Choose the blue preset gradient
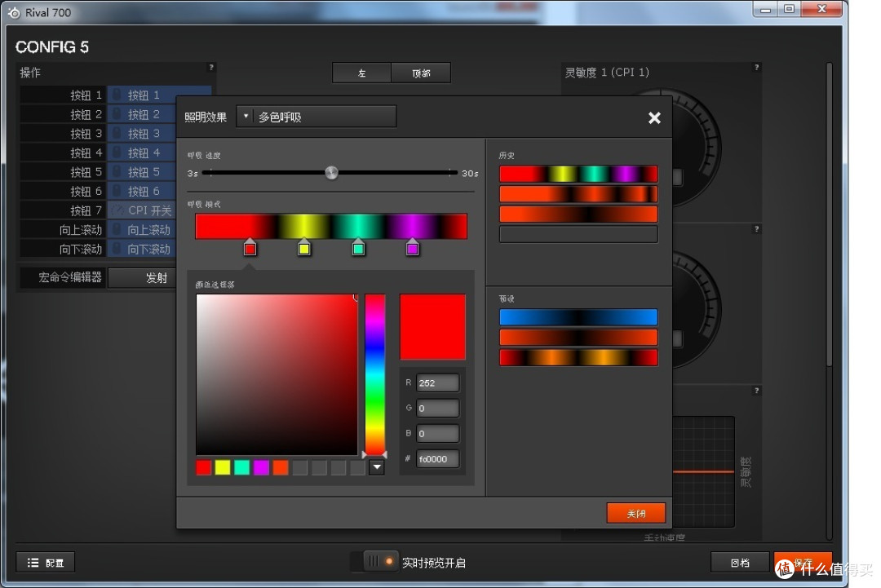The image size is (881, 588). [x=578, y=317]
